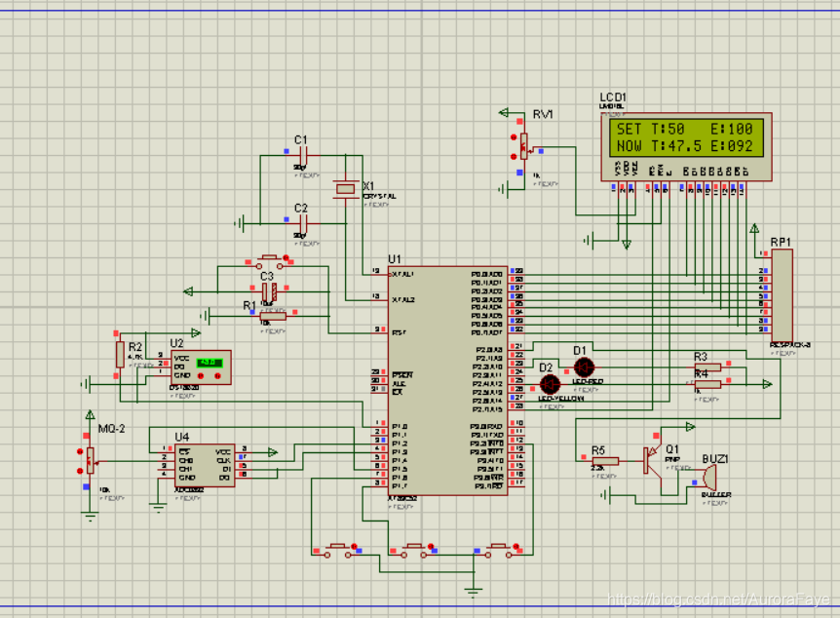Select pull-up resistor R2 symbol

[x=120, y=354]
